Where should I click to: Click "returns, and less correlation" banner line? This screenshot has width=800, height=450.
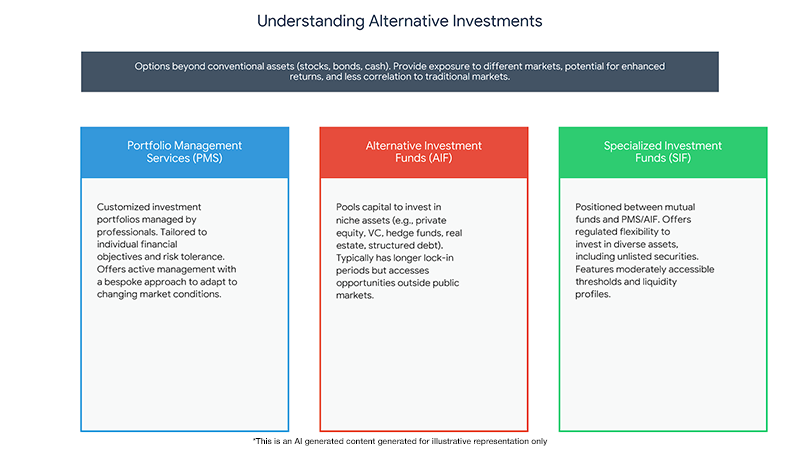click(400, 78)
